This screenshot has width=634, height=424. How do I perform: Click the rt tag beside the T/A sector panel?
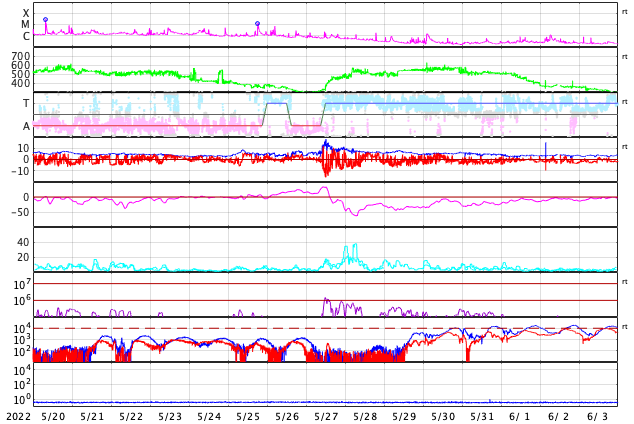pyautogui.click(x=625, y=101)
